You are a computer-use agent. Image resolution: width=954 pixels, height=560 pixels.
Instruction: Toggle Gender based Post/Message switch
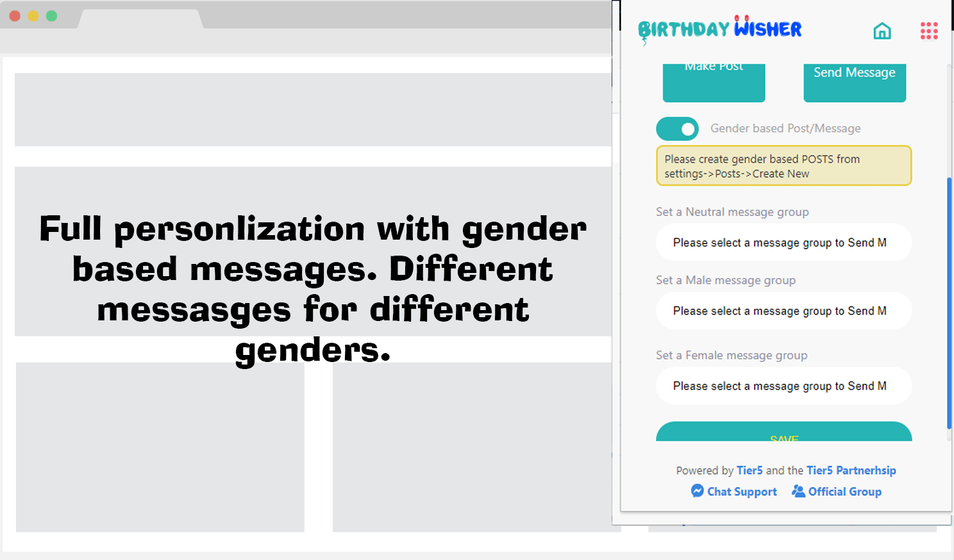677,129
